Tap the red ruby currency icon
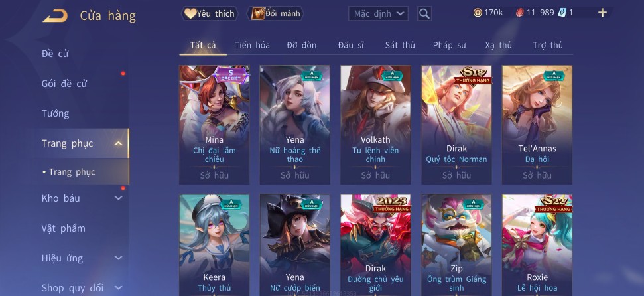This screenshot has height=296, width=644. 519,13
